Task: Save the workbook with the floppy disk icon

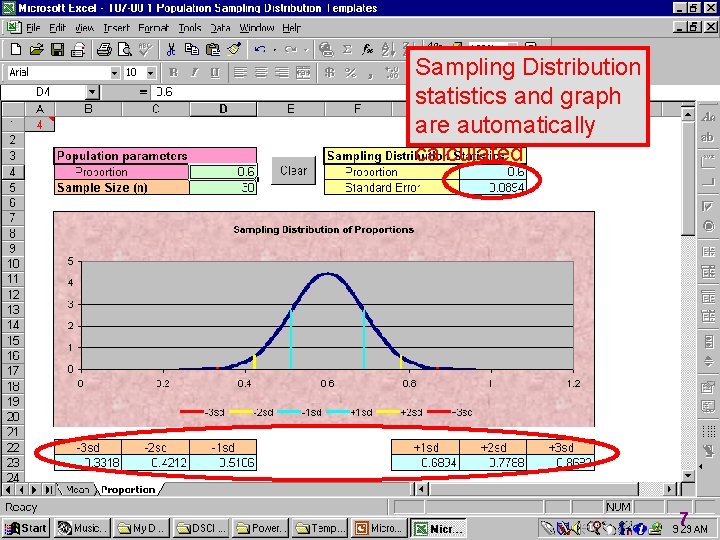Action: tap(57, 49)
